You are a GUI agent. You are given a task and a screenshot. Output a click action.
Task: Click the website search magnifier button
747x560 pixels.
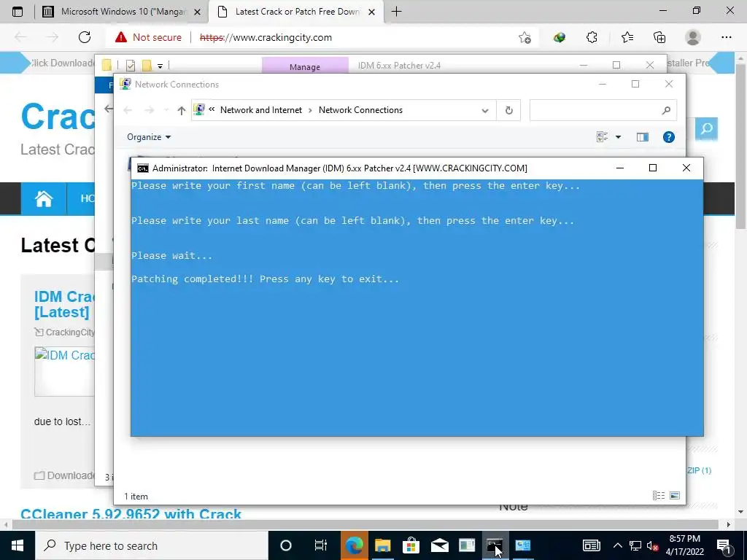point(706,128)
